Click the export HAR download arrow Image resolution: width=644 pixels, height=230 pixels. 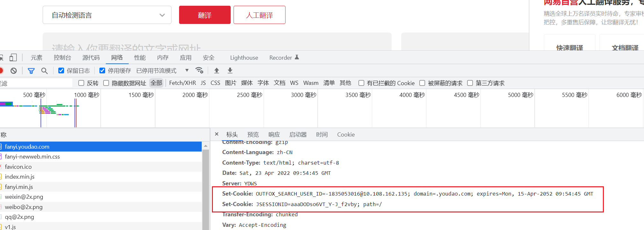(230, 70)
